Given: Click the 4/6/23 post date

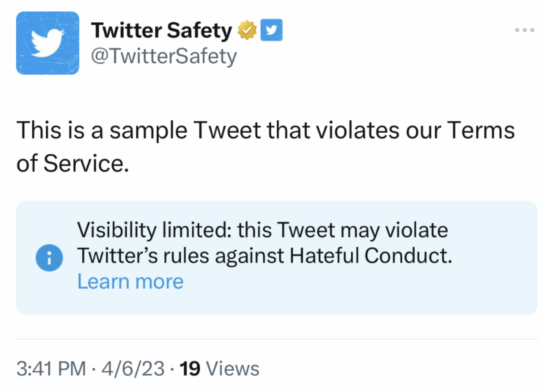Looking at the screenshot, I should pos(133,369).
